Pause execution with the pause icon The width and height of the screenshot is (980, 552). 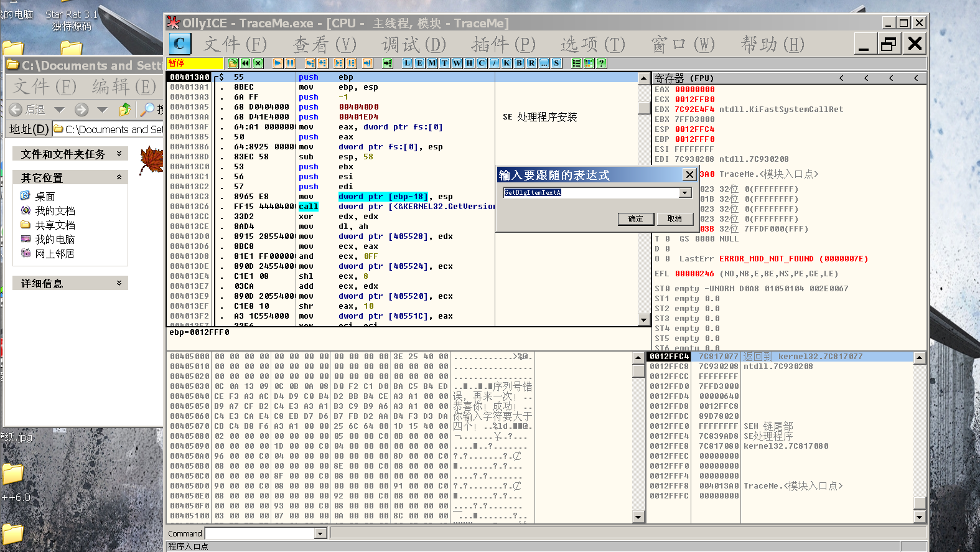pyautogui.click(x=290, y=63)
